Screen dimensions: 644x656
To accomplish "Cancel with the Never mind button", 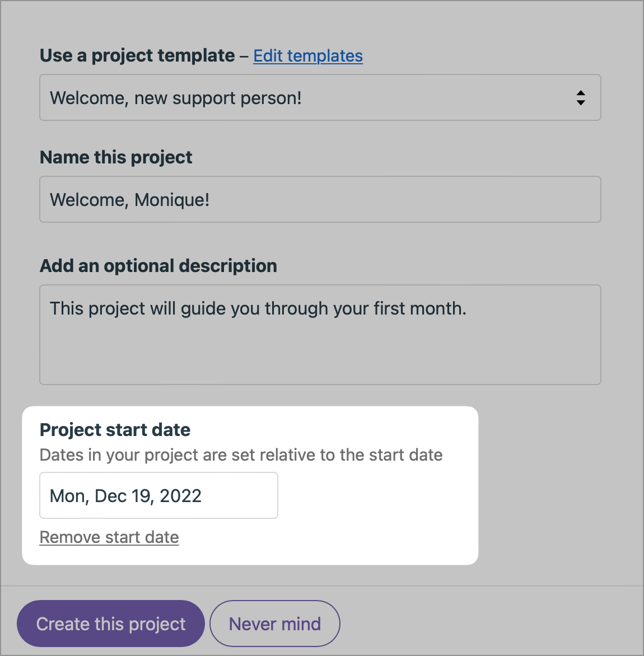I will pos(275,624).
